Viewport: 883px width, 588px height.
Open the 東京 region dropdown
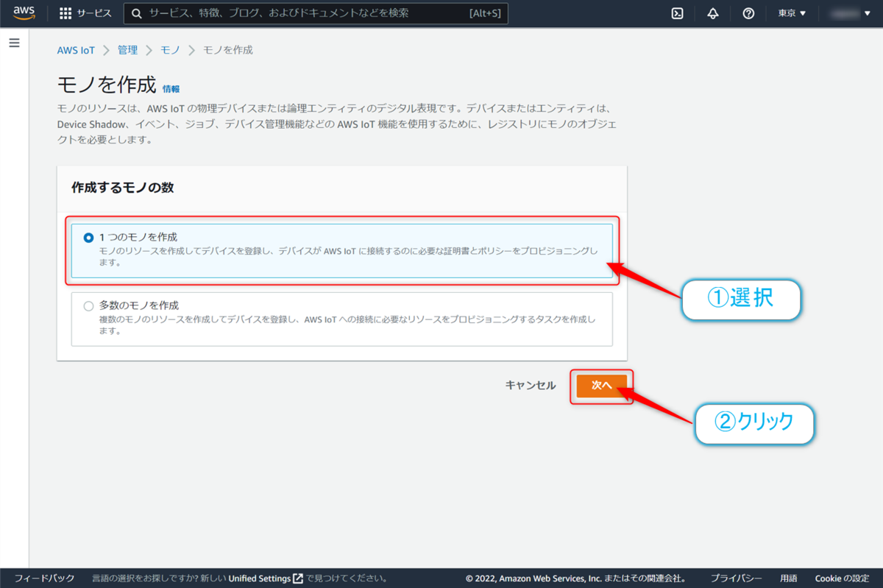pyautogui.click(x=792, y=13)
